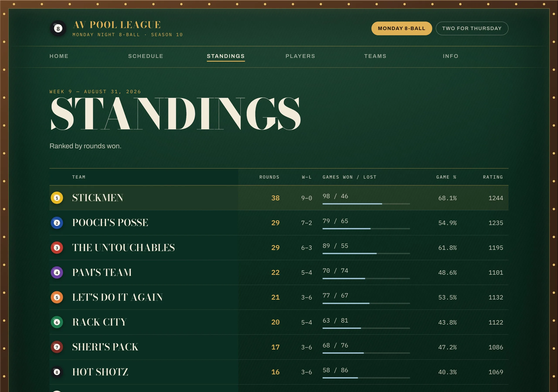
Task: Click the maroon 7-ball icon beside Sheri's Pack
Action: pos(57,347)
